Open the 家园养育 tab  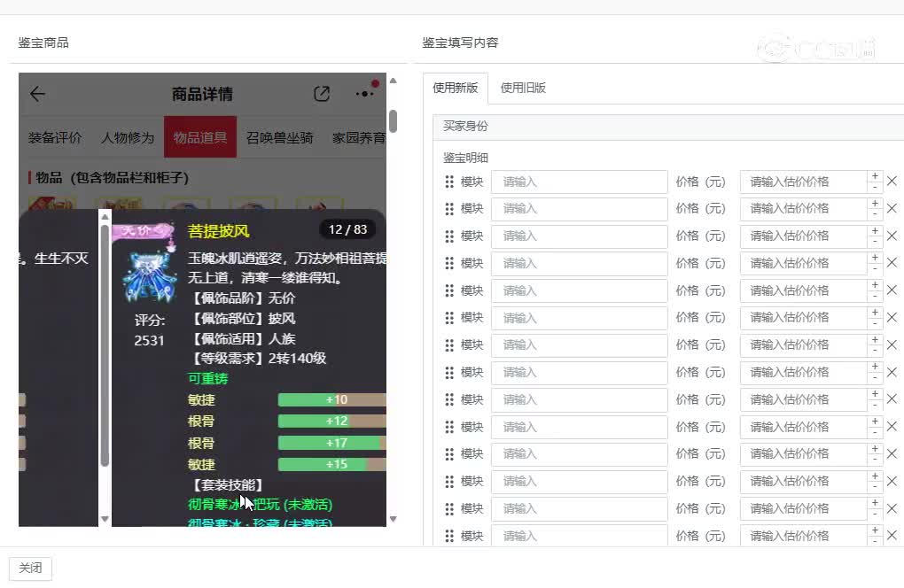pyautogui.click(x=359, y=137)
